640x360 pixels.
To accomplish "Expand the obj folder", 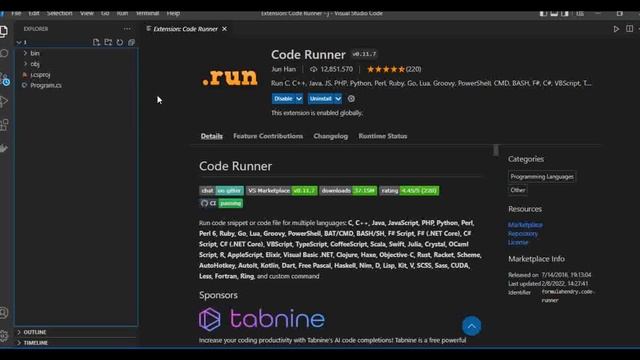I will point(25,64).
